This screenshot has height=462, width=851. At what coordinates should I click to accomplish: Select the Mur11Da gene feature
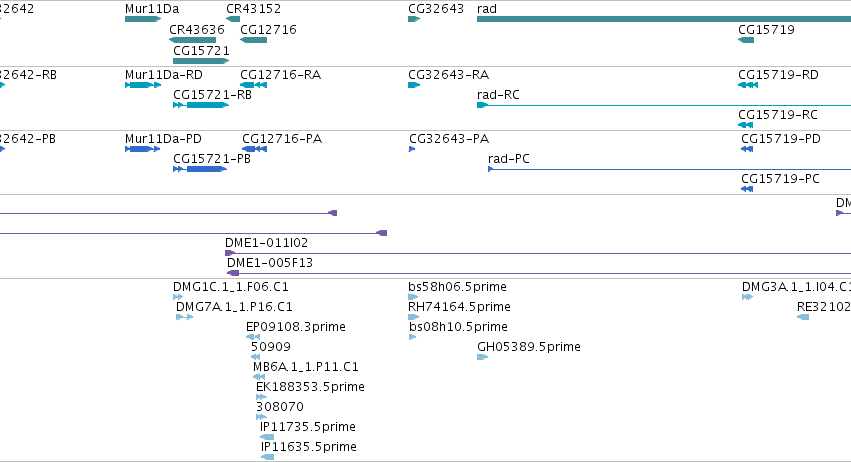tap(143, 19)
